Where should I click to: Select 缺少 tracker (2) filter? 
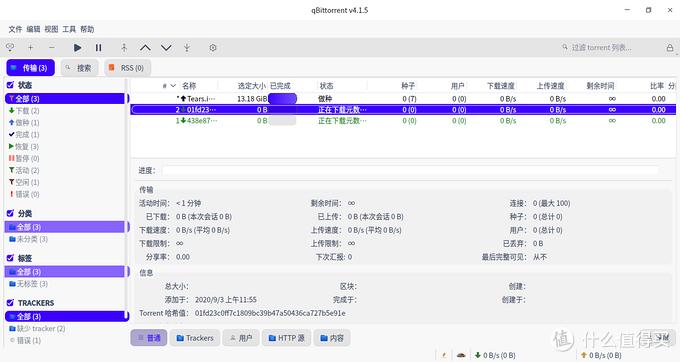click(37, 328)
